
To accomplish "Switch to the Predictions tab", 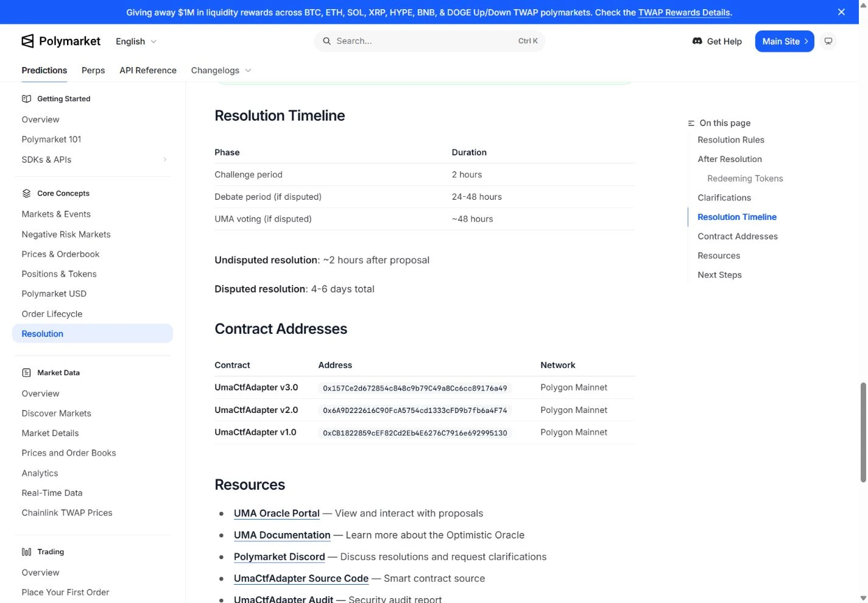I will click(44, 71).
